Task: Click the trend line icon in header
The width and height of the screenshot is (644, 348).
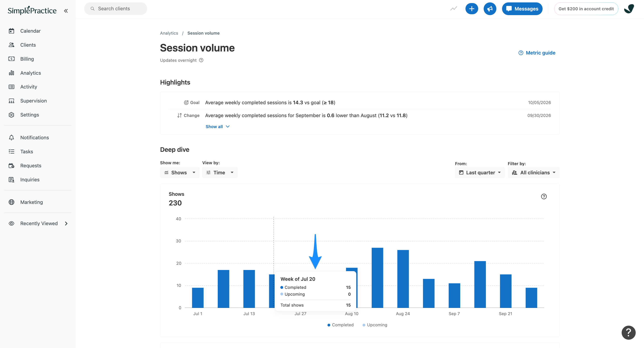Action: pos(453,9)
